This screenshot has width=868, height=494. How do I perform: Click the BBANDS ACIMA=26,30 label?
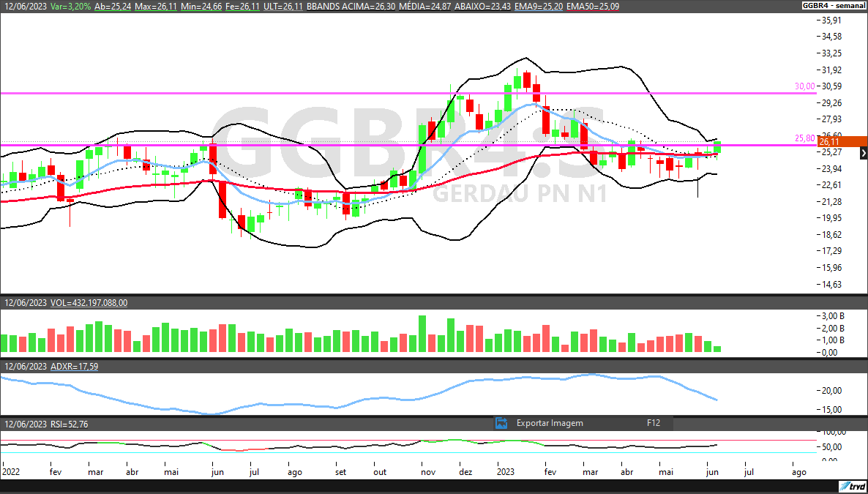(x=349, y=5)
